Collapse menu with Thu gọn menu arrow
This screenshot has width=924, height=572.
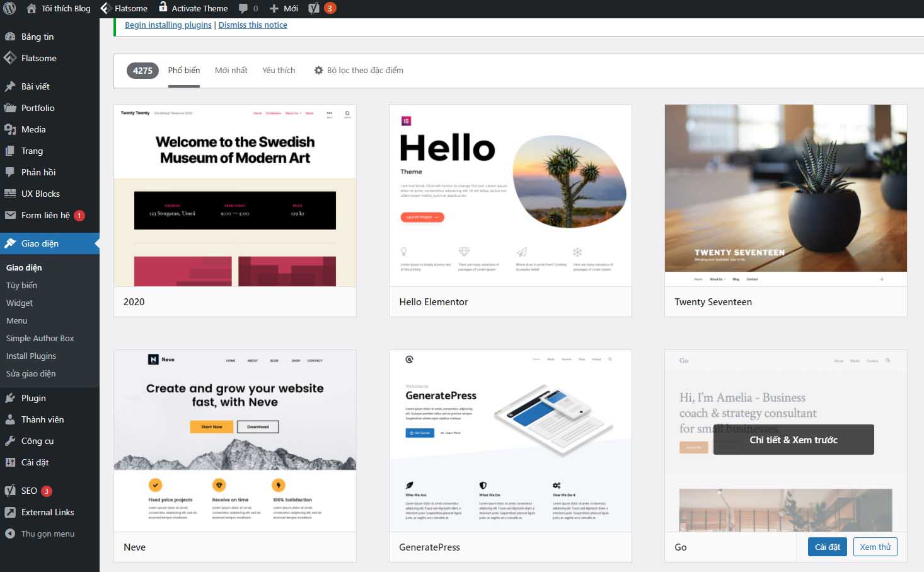point(10,534)
